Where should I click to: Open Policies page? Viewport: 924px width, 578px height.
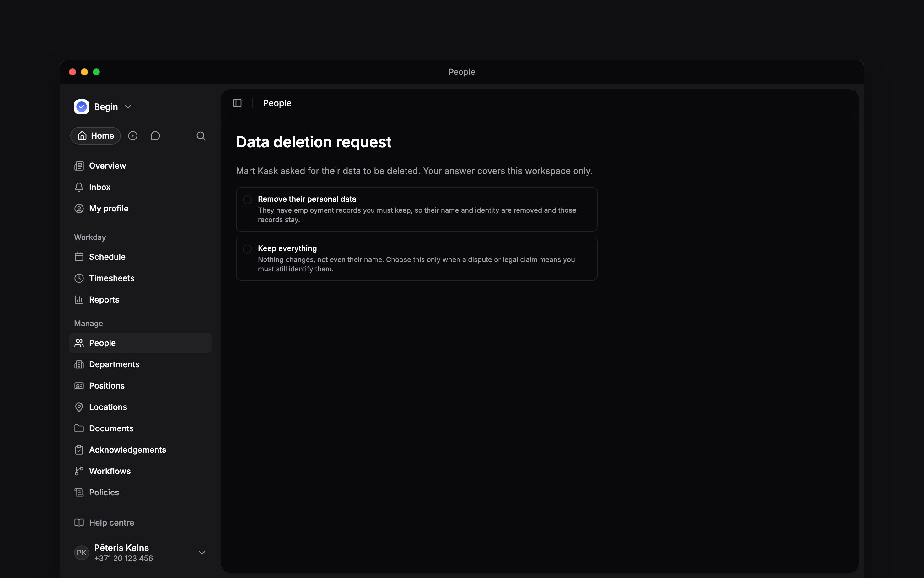141,493
